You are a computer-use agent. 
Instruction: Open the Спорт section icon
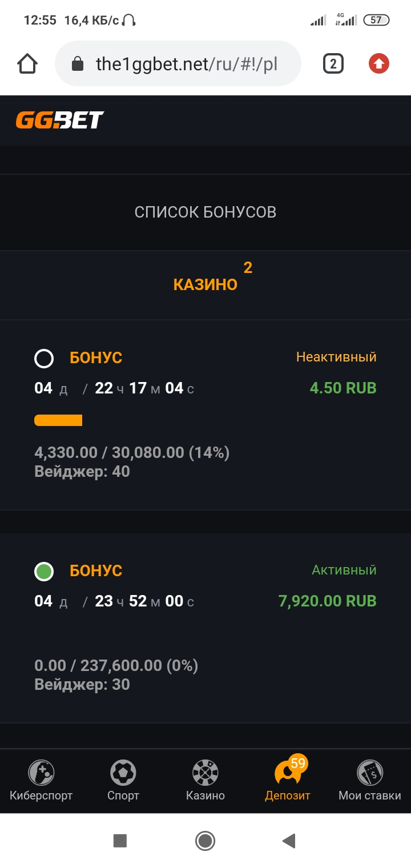click(x=123, y=773)
